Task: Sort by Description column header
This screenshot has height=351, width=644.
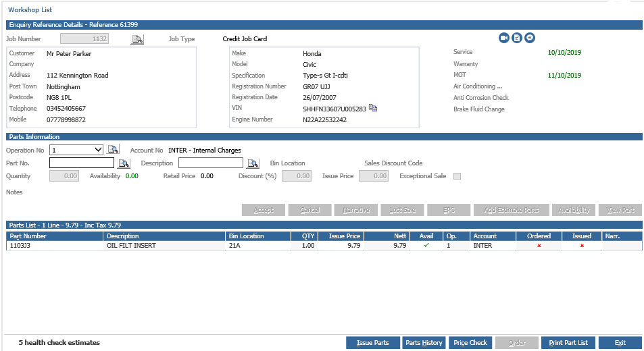Action: pos(164,236)
